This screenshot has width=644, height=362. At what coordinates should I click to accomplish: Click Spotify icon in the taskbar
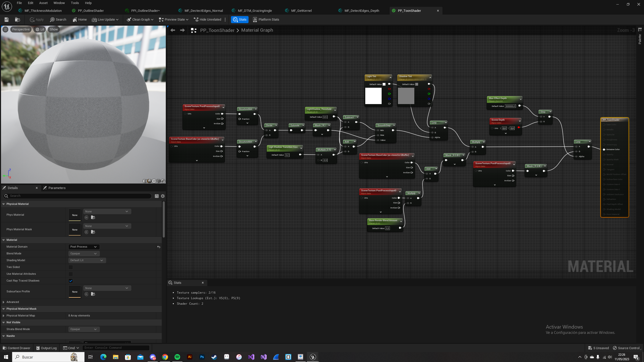point(177,357)
